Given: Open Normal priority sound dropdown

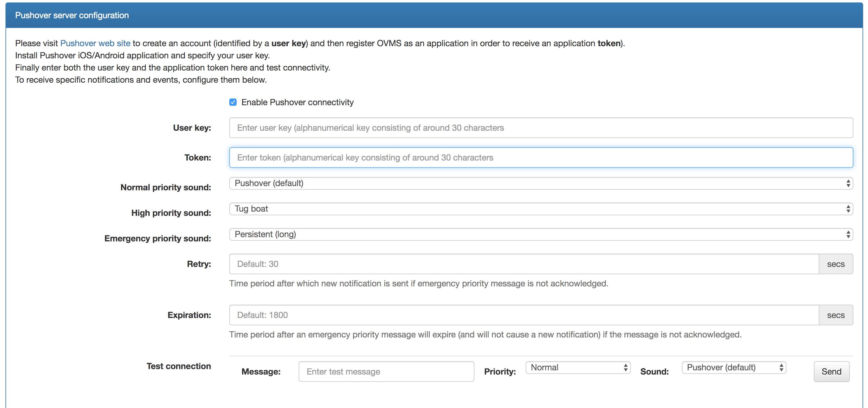Looking at the screenshot, I should [x=540, y=183].
